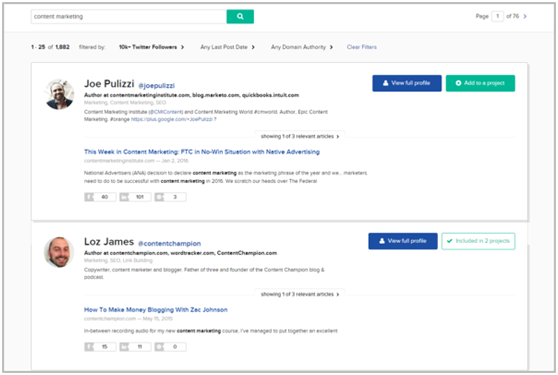Toggle Included in 2 projects for Loz James
Viewport: 558px width, 375px height.
478,241
